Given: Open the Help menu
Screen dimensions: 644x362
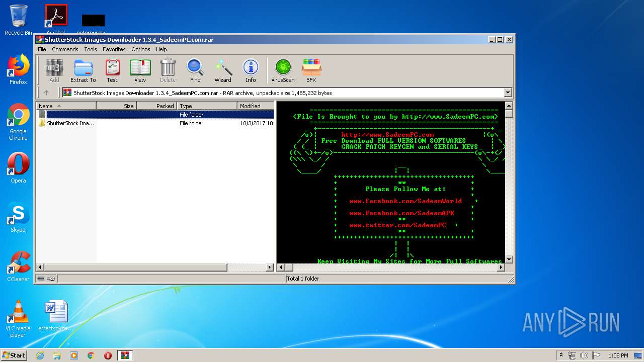Looking at the screenshot, I should coord(161,49).
